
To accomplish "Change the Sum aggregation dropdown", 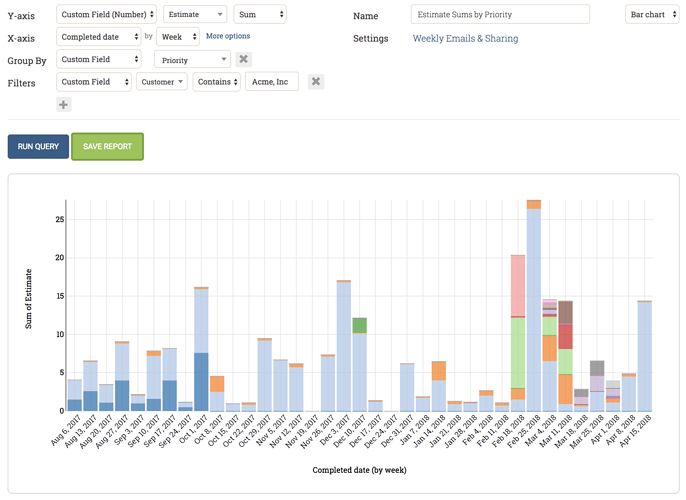I will 260,14.
